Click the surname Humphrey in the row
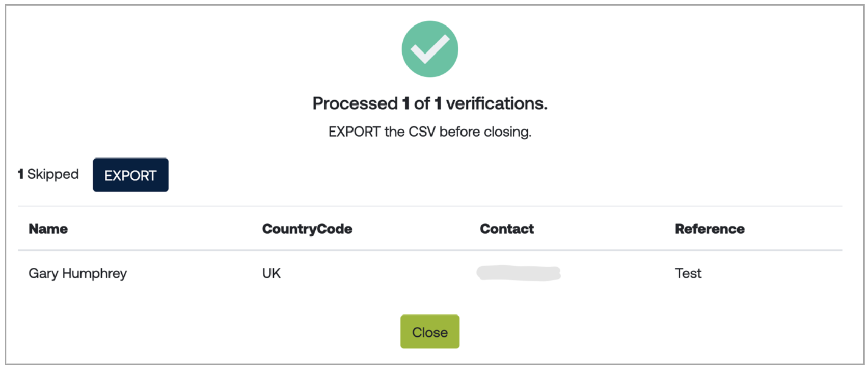 (94, 273)
